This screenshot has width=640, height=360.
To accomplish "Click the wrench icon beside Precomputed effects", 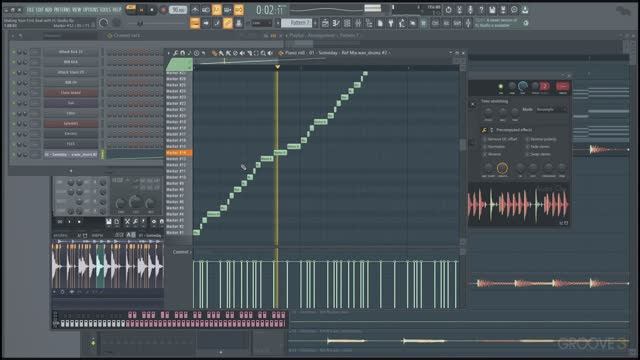I will click(484, 130).
